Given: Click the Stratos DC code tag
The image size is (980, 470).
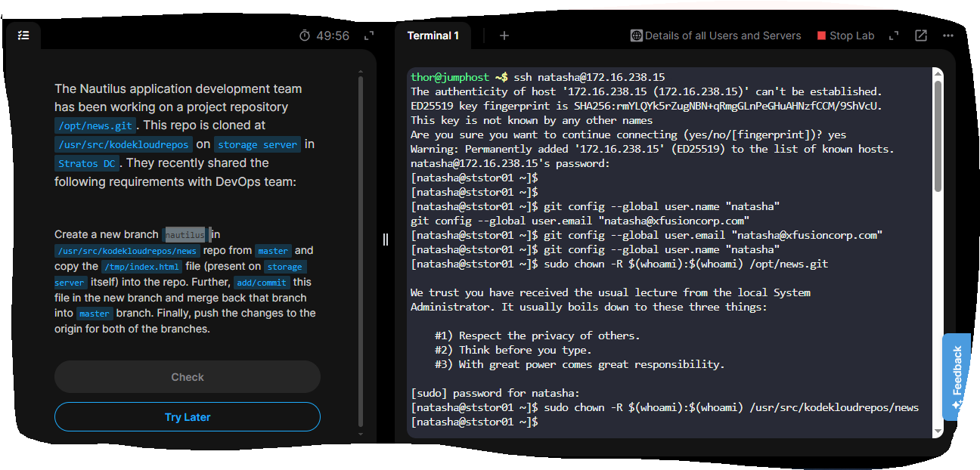Looking at the screenshot, I should coord(88,163).
